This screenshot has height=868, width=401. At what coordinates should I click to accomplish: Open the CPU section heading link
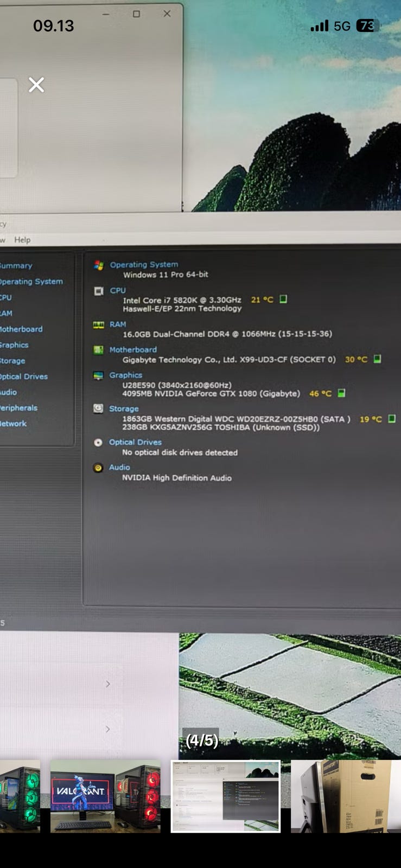pyautogui.click(x=118, y=290)
